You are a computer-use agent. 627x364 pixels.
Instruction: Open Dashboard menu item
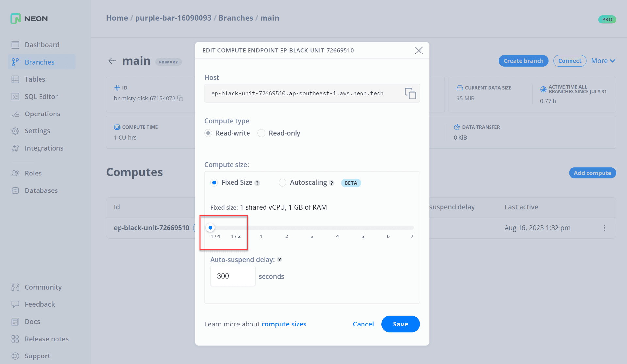41,45
